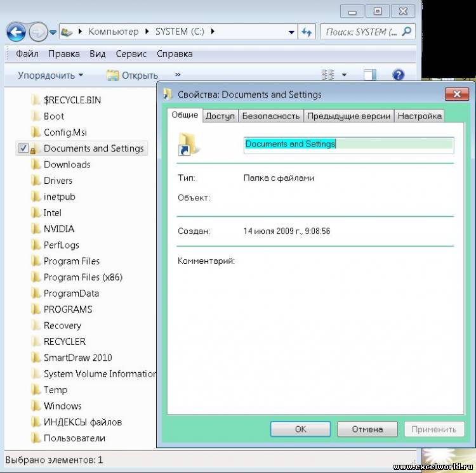476x473 pixels.
Task: Select the Recovery folder icon
Action: pyautogui.click(x=36, y=325)
